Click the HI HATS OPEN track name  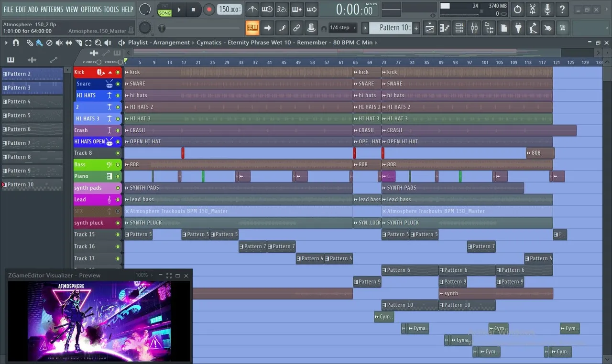(89, 141)
